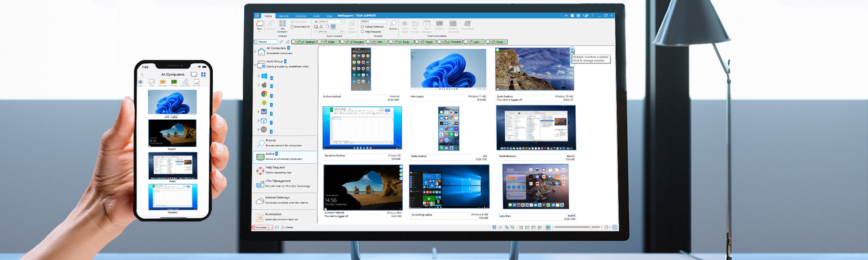Expand the Apple group in tree

tap(259, 85)
